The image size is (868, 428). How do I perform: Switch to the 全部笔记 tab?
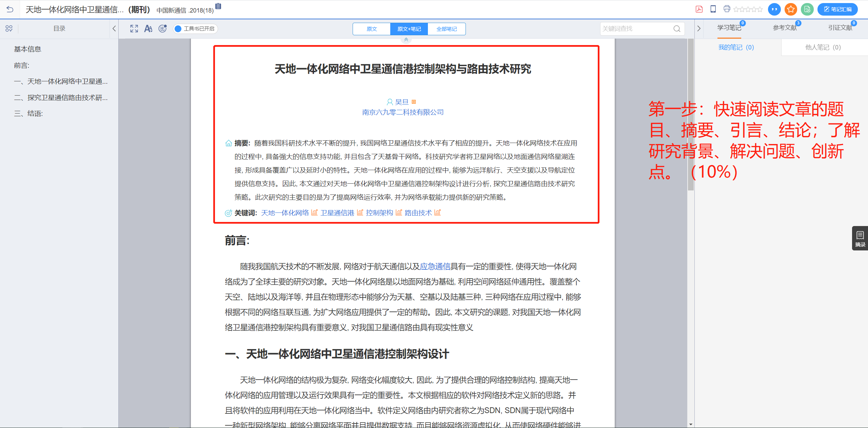pos(447,29)
